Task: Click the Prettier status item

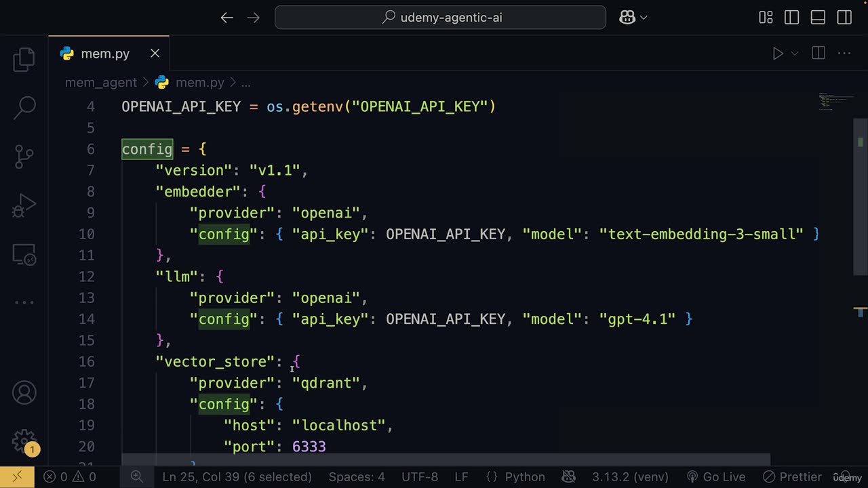Action: [792, 476]
